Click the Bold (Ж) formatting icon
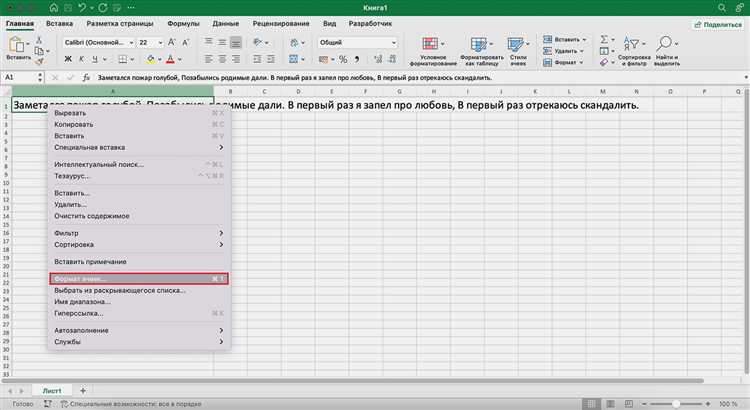The image size is (750, 410). [68, 59]
